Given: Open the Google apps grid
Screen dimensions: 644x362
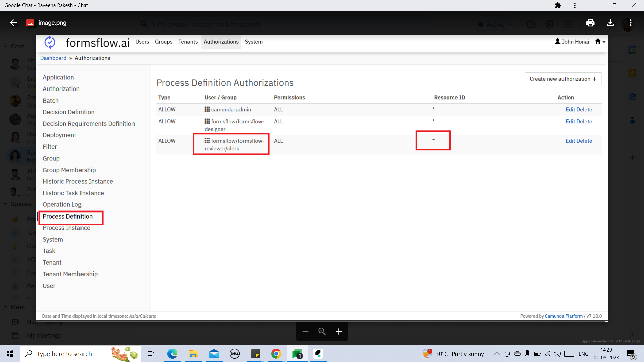Looking at the screenshot, I should point(568,24).
